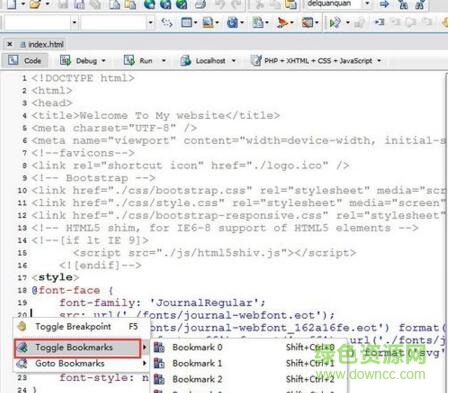Screen dimensions: 449x393
Task: Click the <!DOCTYPE html> line of code
Action: click(83, 78)
